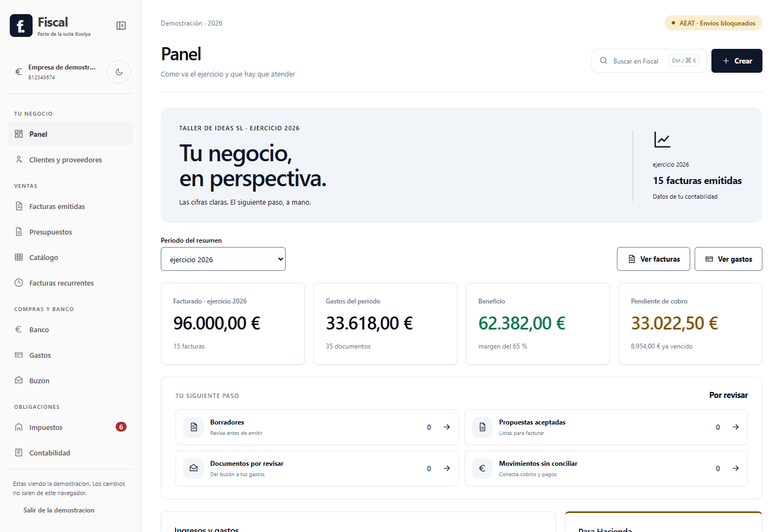
Task: Click the Facturas recurrentes clock icon
Action: (x=19, y=283)
